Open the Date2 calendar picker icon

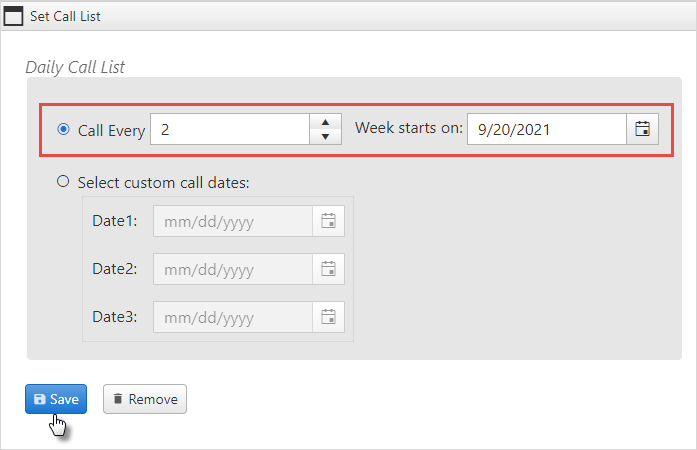coord(328,269)
